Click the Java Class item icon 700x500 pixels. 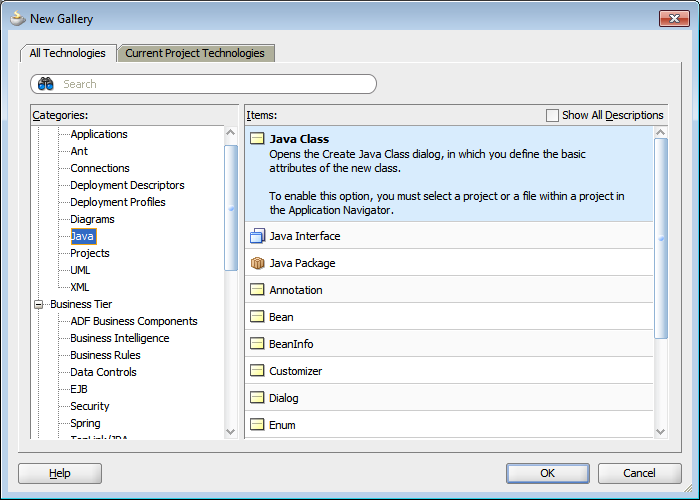257,138
